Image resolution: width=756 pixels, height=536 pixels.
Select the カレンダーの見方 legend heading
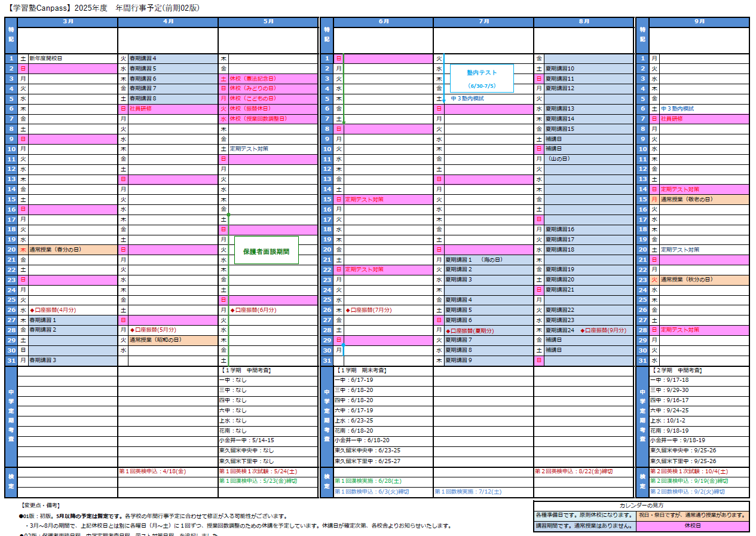[x=641, y=506]
